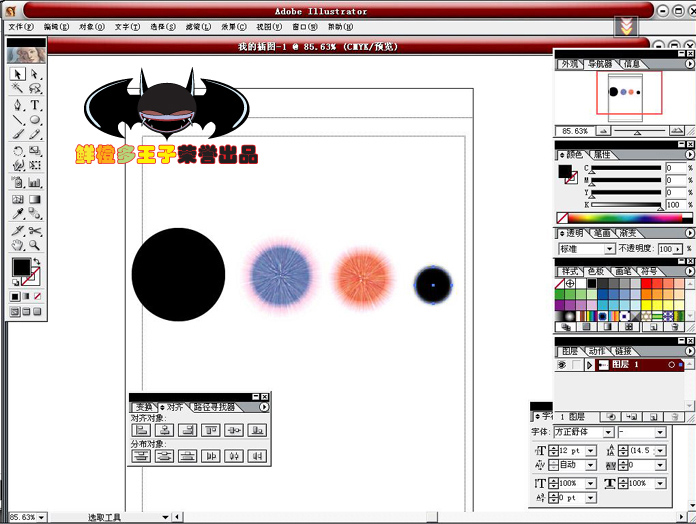Click the swap fill and stroke arrow
This screenshot has width=696, height=524.
[x=37, y=261]
